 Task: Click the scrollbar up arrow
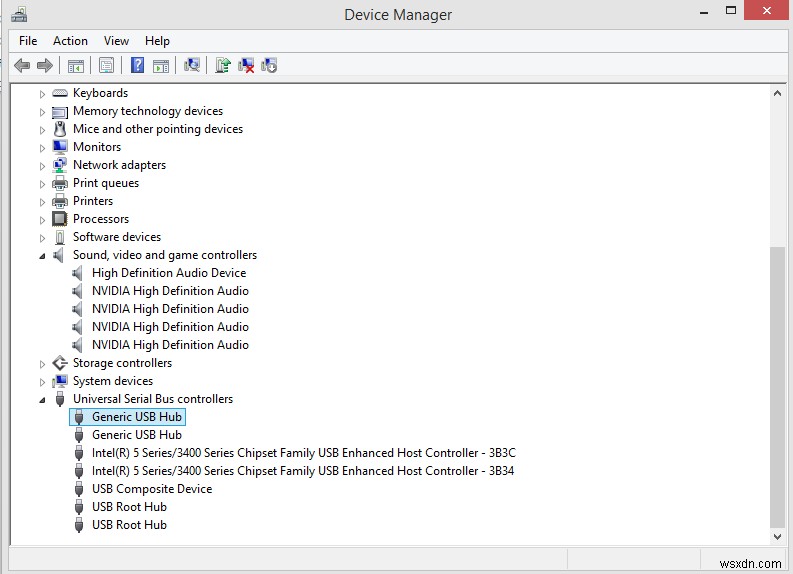click(777, 93)
